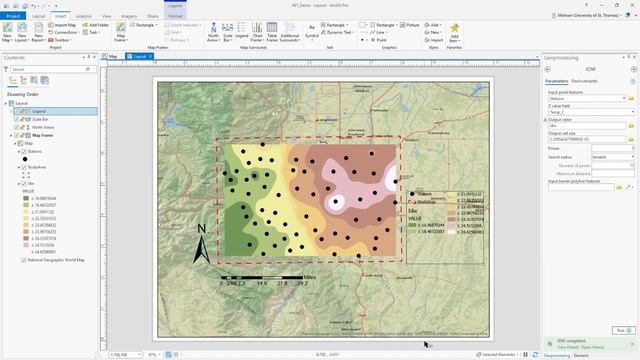
Task: Collapse the StudyArea layer symbology
Action: pos(19,167)
